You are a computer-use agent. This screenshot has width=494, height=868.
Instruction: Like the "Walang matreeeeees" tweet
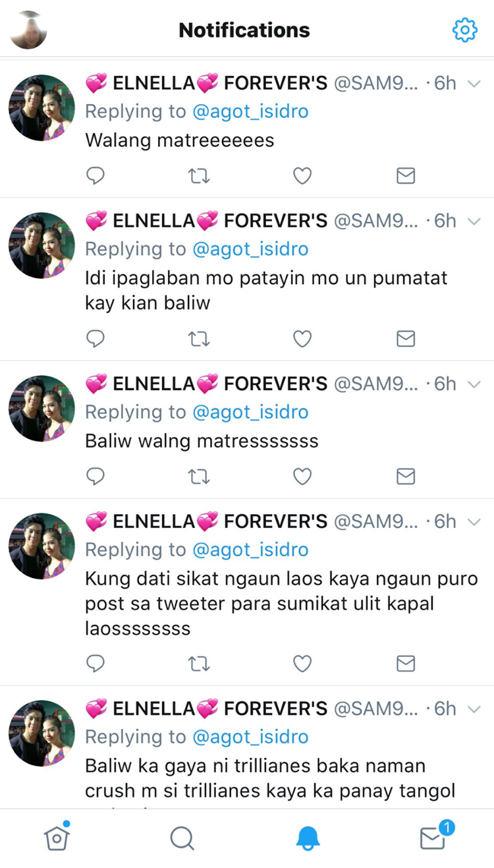(302, 175)
